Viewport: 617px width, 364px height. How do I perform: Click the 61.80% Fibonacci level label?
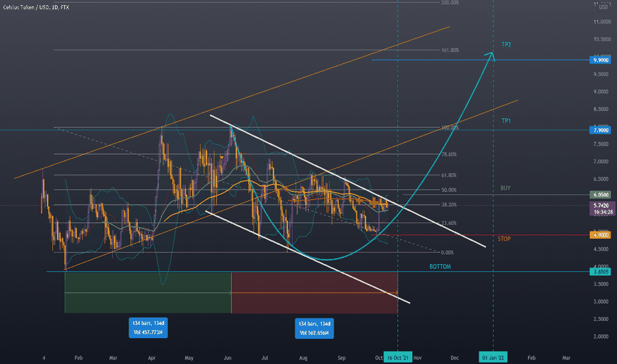pos(449,175)
